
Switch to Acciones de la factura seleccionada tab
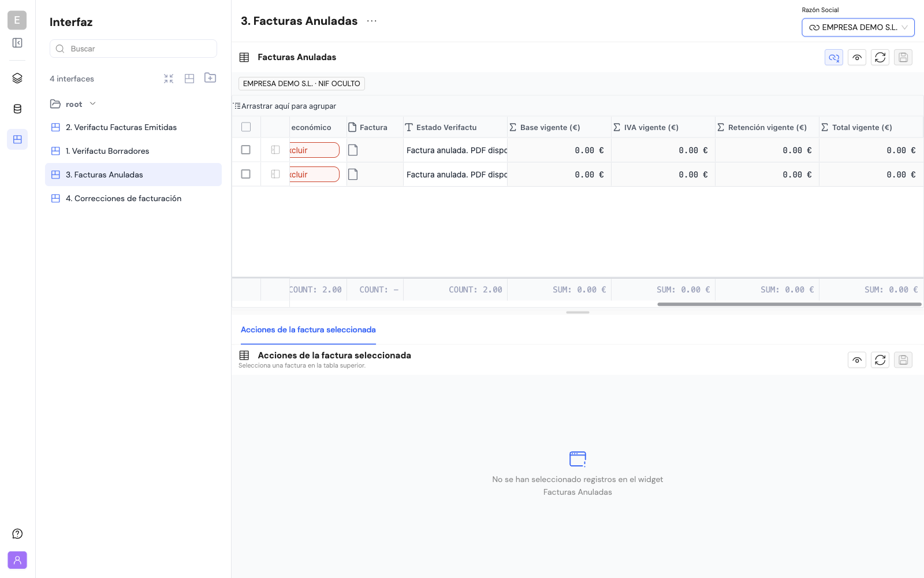(308, 330)
